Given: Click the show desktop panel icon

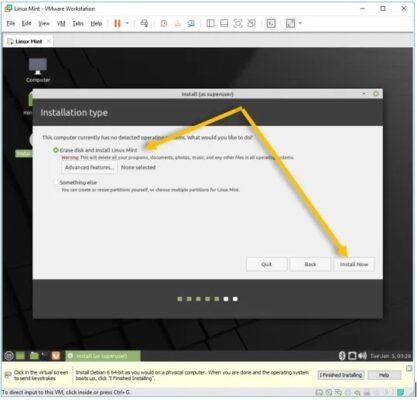Looking at the screenshot, I should click(21, 356).
